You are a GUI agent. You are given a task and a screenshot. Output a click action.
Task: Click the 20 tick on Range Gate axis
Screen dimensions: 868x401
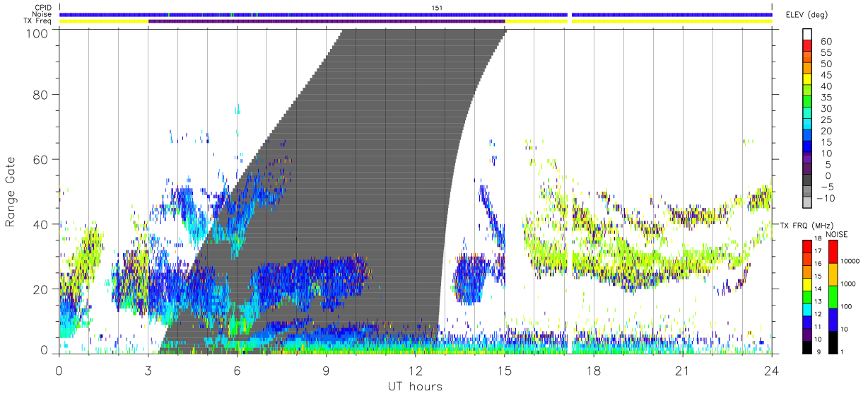tap(41, 289)
